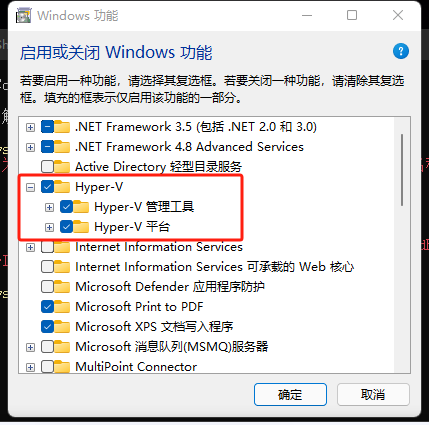The height and width of the screenshot is (425, 429).
Task: Click the 取消 button
Action: pos(373,394)
